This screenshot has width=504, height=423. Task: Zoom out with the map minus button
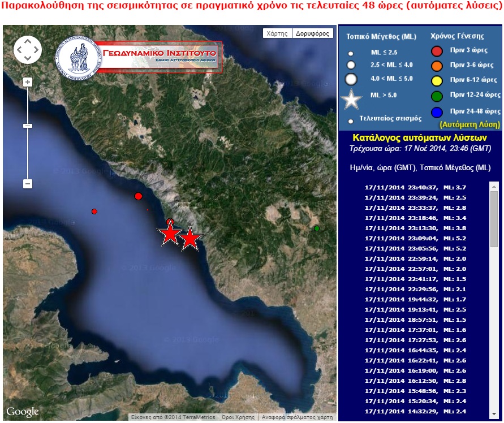point(28,184)
